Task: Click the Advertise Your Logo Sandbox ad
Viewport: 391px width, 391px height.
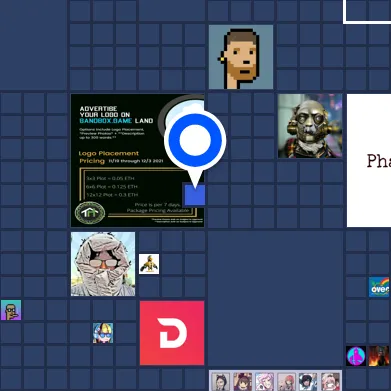Action: click(137, 160)
